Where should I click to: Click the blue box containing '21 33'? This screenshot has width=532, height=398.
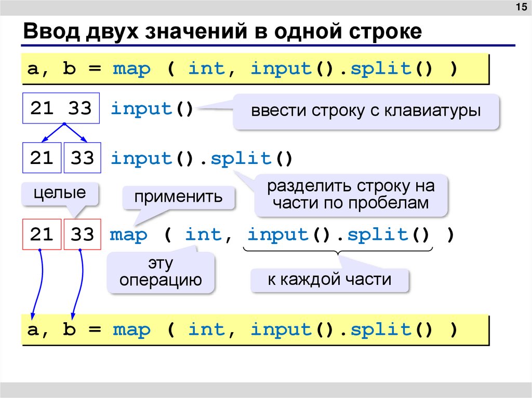(61, 108)
